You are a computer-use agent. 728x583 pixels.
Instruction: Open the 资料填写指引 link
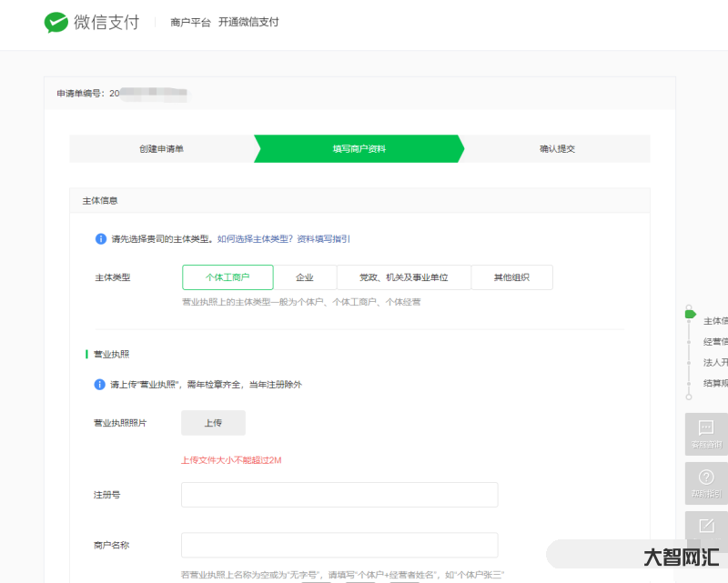pos(324,239)
